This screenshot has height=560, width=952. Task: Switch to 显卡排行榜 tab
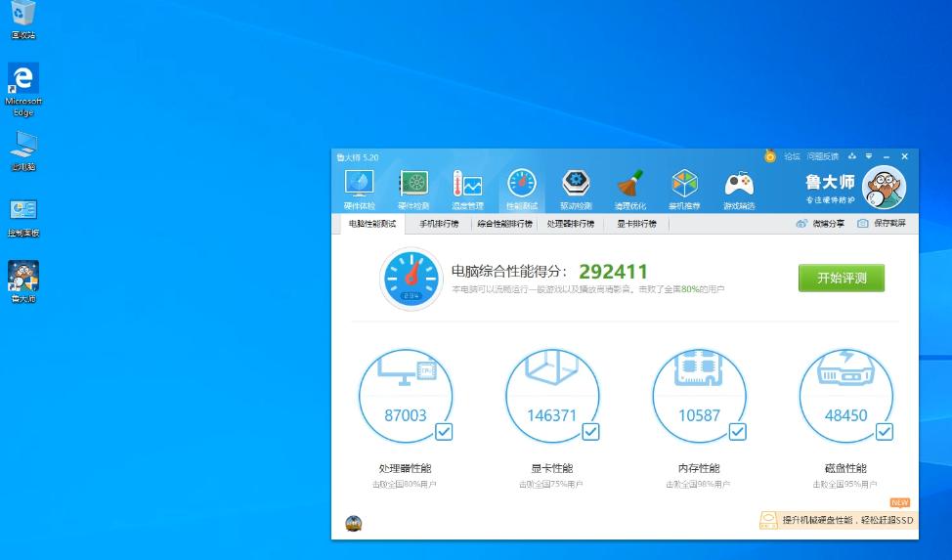click(636, 224)
